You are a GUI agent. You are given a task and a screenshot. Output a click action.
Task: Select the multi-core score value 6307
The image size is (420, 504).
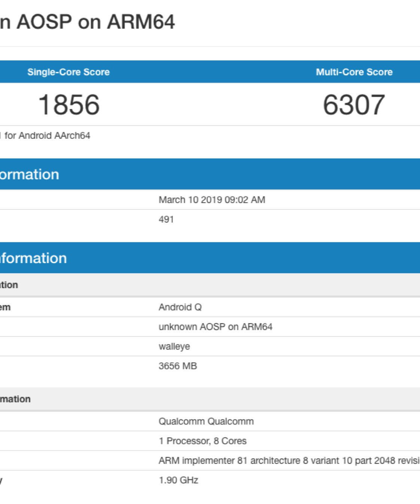[x=354, y=105]
